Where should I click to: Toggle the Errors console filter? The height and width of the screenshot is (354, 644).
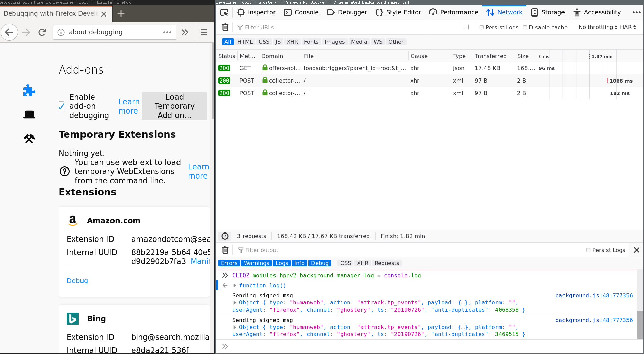point(229,263)
